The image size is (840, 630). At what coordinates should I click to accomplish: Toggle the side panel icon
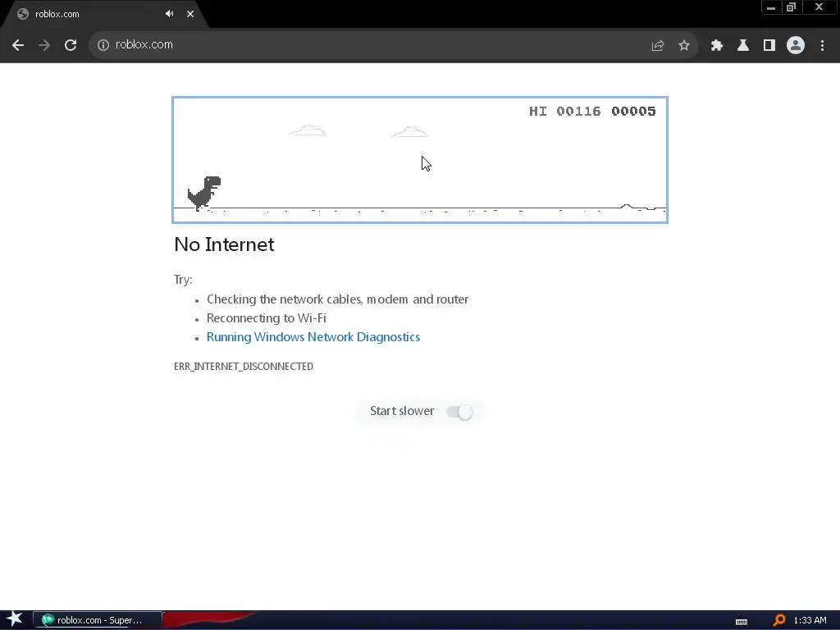[769, 46]
